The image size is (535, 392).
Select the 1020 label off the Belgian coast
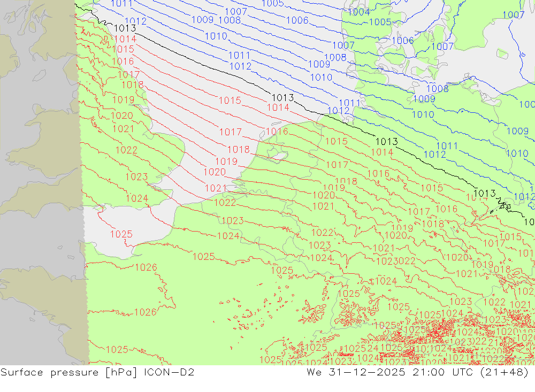click(215, 172)
